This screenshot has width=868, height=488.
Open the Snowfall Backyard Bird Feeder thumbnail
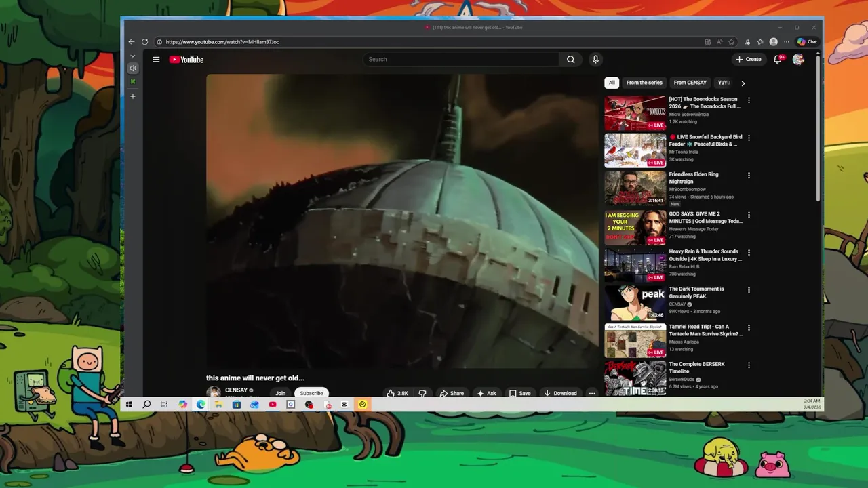(635, 150)
